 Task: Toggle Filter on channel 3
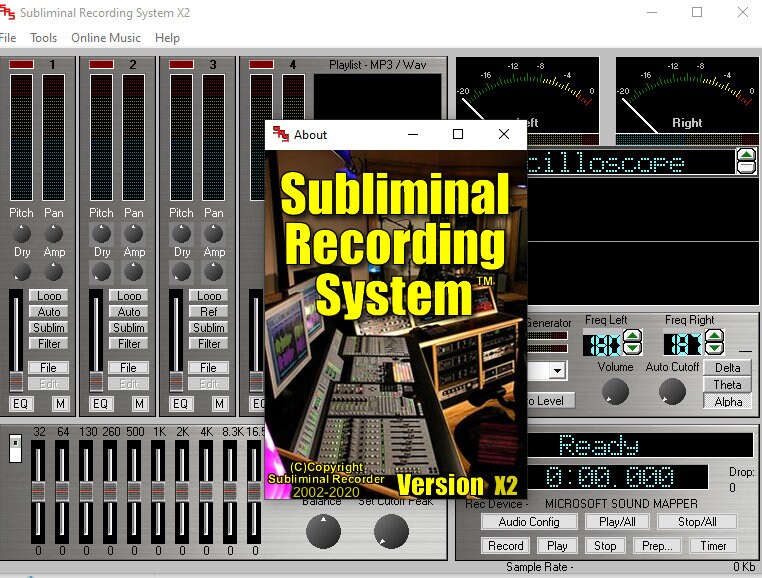pos(208,344)
